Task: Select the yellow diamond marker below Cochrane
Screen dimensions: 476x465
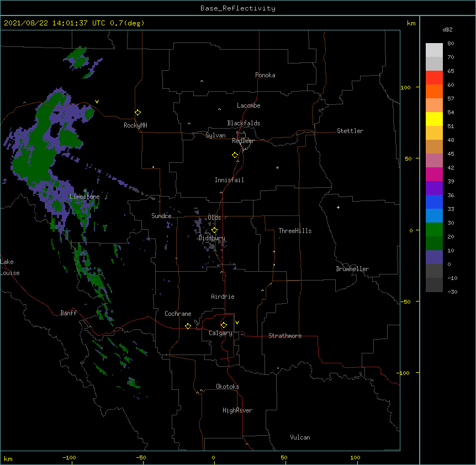Action: coord(188,326)
